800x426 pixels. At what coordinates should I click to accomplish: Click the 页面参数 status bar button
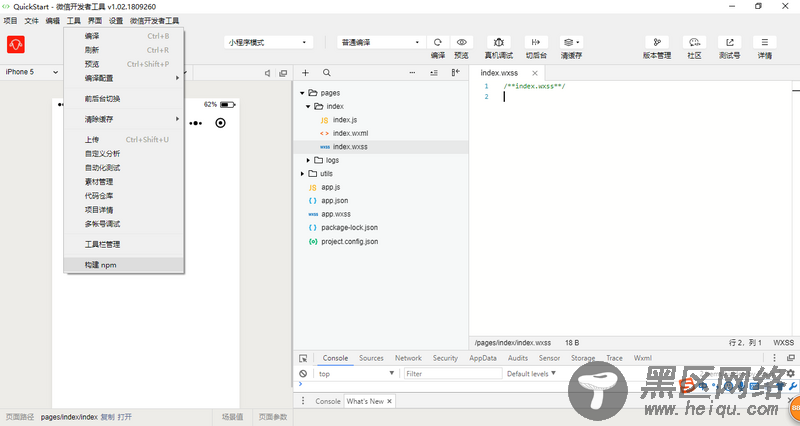tap(273, 417)
